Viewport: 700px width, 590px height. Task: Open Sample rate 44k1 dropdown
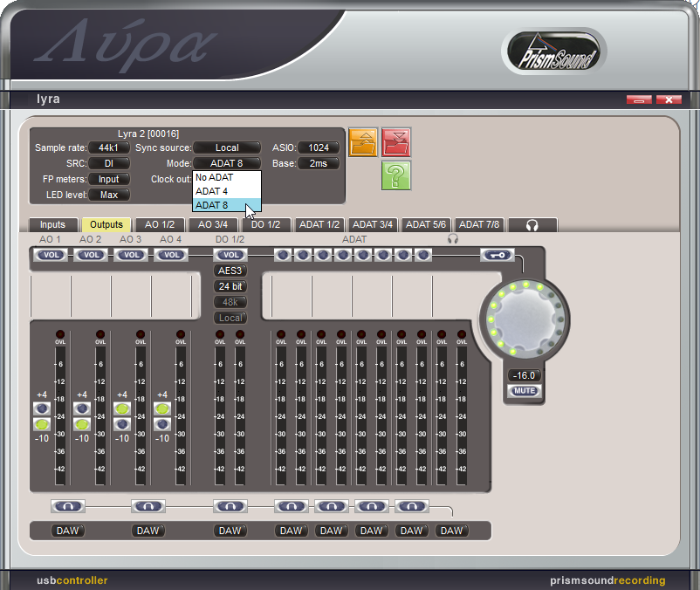pyautogui.click(x=109, y=147)
